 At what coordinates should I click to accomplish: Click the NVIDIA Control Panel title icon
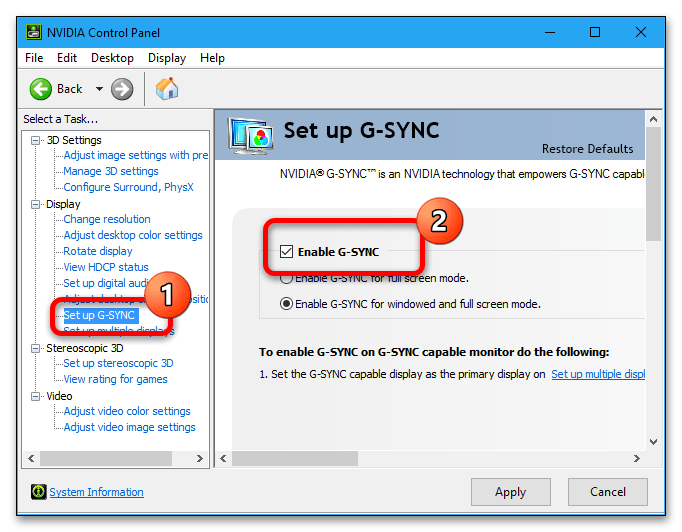click(x=34, y=33)
